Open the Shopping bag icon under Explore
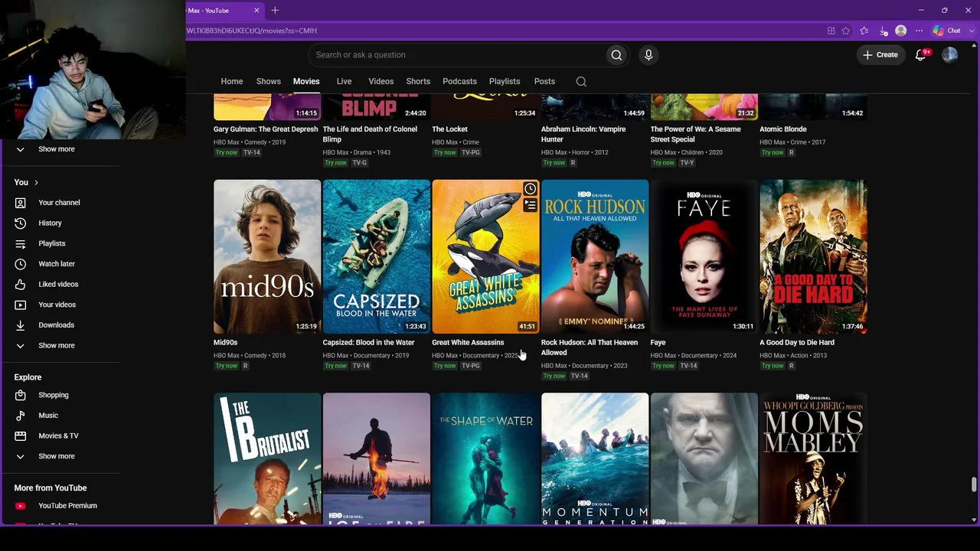Viewport: 980px width, 551px height. coord(21,395)
